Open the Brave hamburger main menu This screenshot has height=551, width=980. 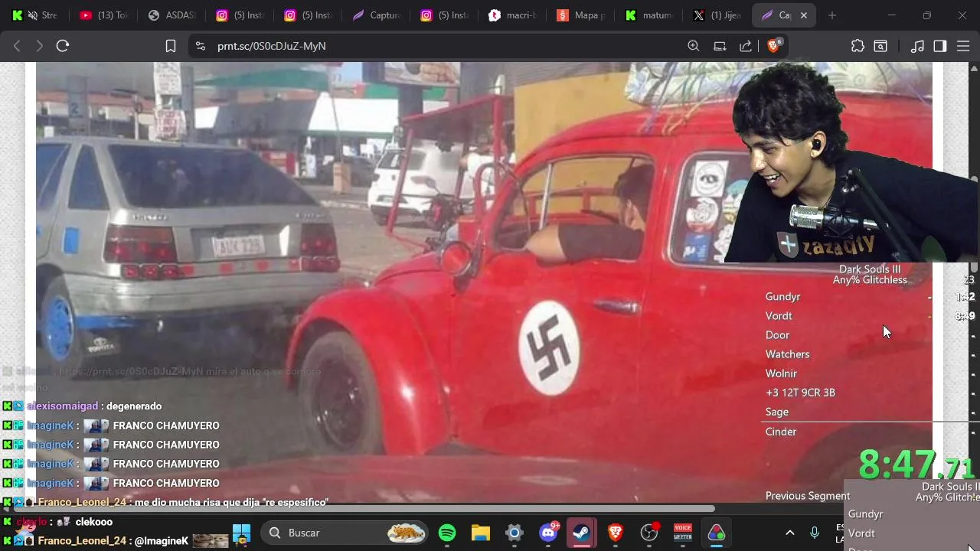[963, 46]
